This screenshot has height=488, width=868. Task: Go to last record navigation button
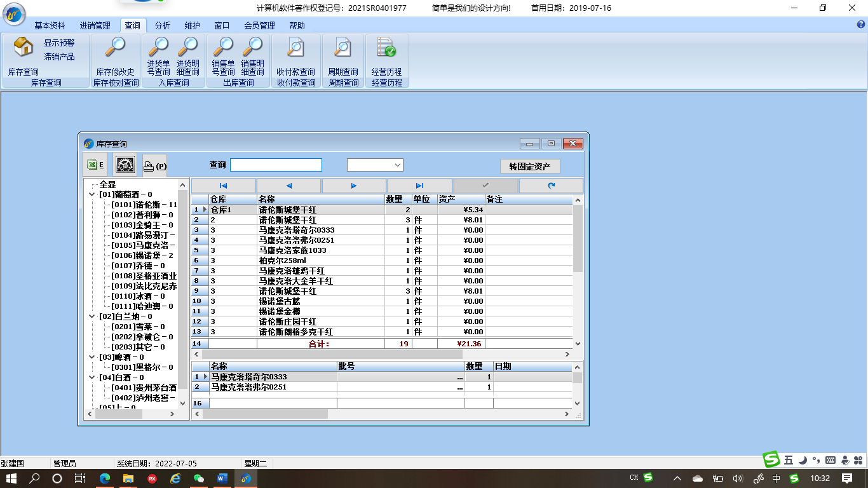419,186
